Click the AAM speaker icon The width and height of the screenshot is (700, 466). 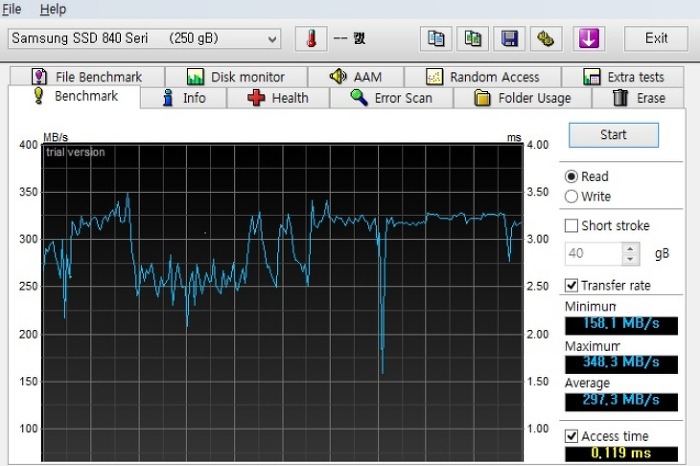click(338, 76)
